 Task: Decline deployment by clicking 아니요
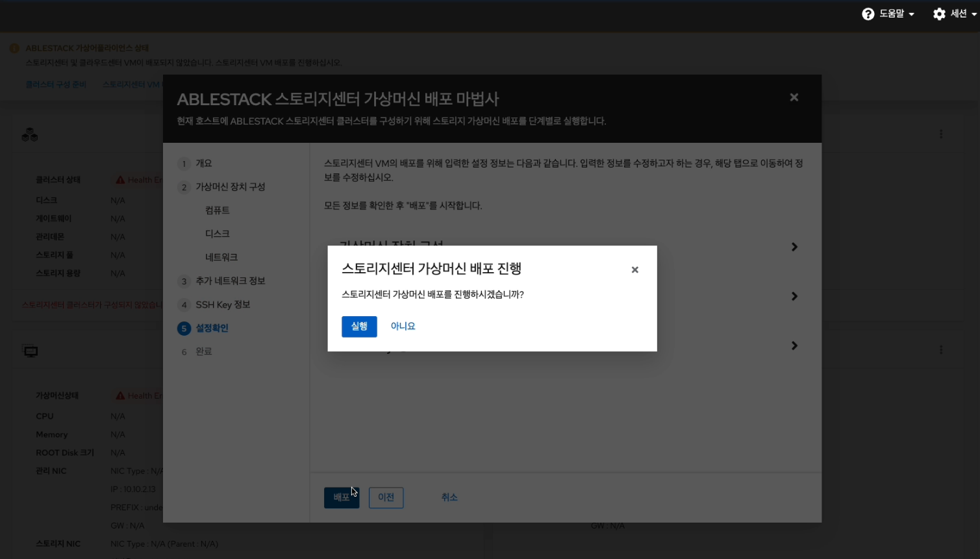click(403, 327)
